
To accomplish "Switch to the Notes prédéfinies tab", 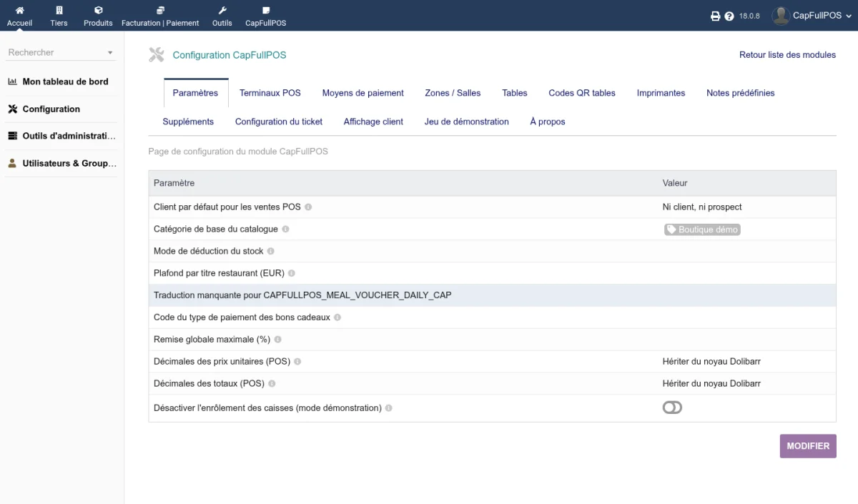I will (x=741, y=93).
